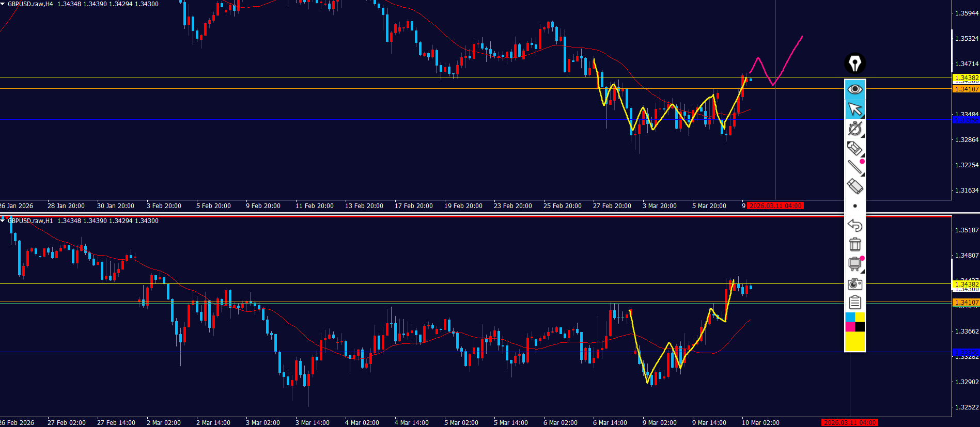Pick the cyan color swatch
Image resolution: width=980 pixels, height=427 pixels.
[850, 317]
